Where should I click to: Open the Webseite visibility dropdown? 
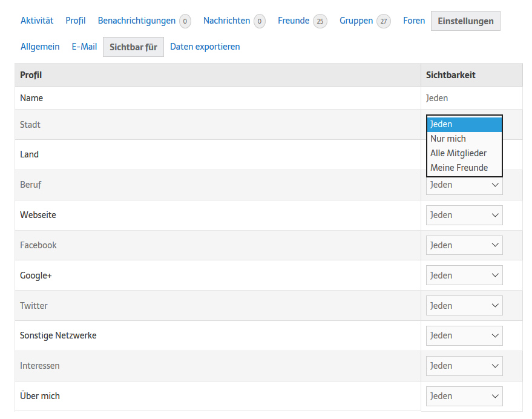click(x=464, y=216)
